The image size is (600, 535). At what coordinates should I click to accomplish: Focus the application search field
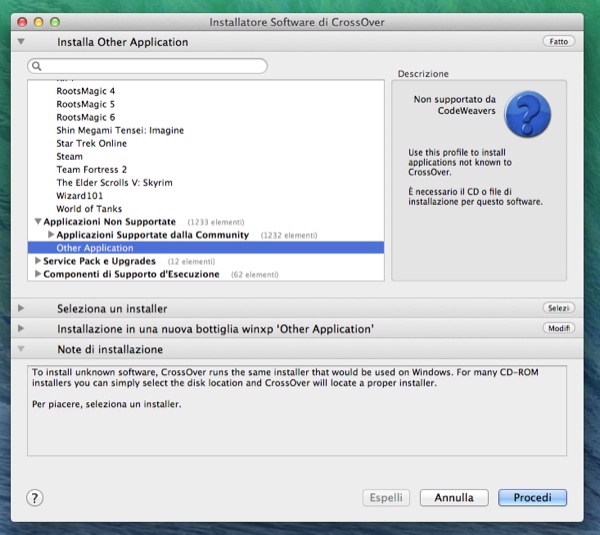click(147, 66)
